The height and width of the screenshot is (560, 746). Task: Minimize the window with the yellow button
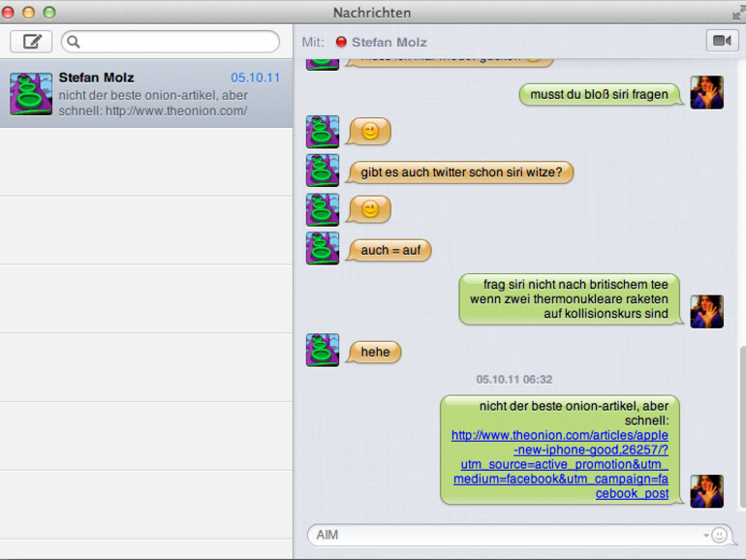pos(28,13)
